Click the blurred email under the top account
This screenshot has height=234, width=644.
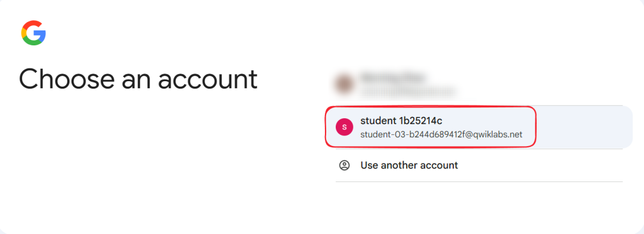pyautogui.click(x=408, y=91)
